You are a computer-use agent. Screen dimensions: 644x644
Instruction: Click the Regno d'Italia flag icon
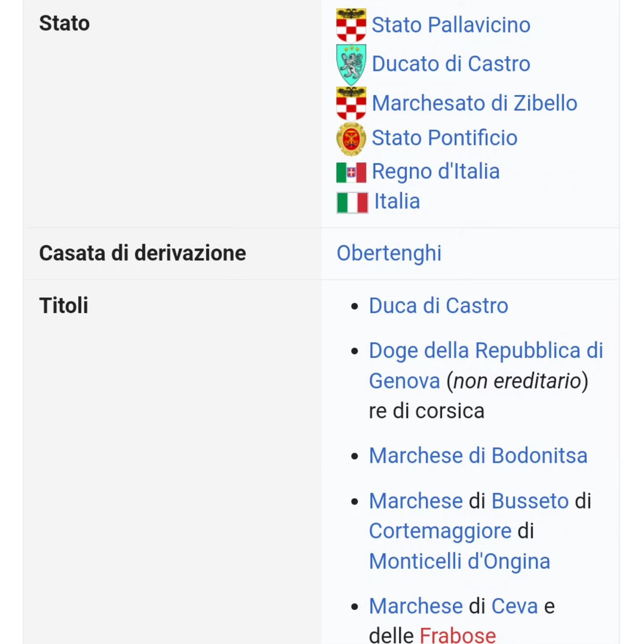(351, 172)
